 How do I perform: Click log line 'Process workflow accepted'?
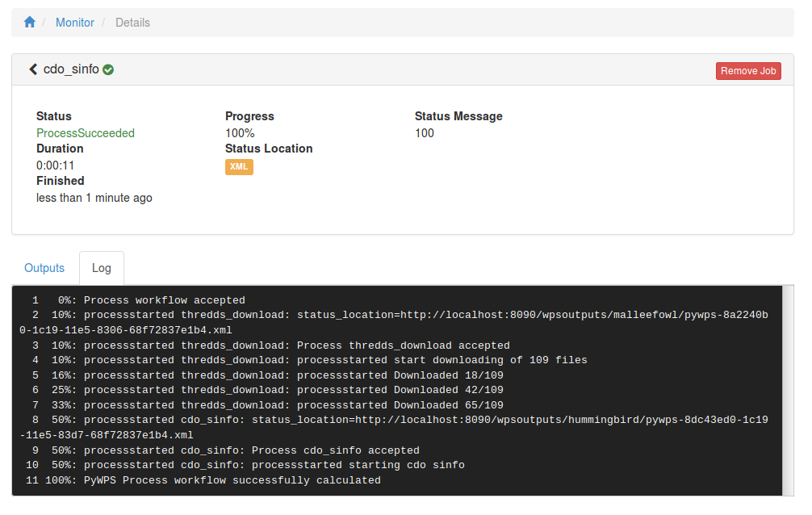click(x=164, y=300)
